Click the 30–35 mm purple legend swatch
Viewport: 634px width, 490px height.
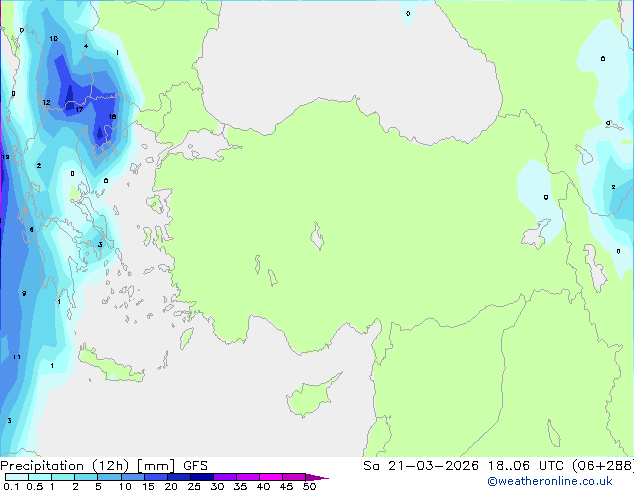225,477
